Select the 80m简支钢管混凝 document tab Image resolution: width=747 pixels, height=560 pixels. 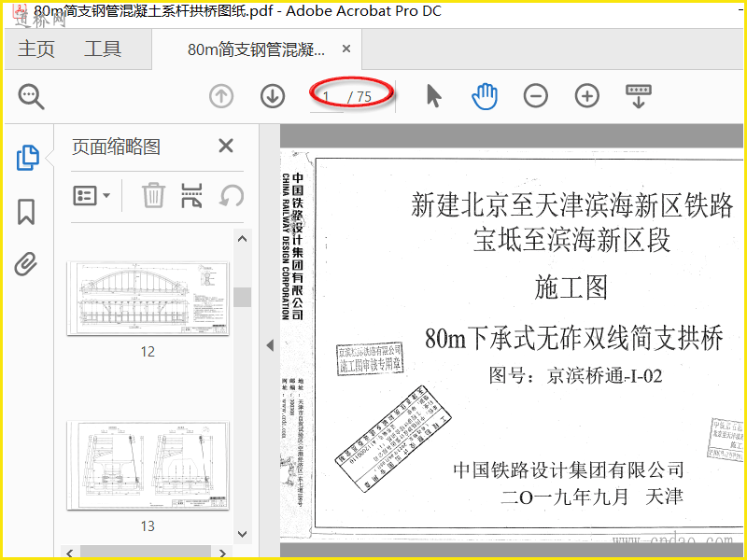[256, 49]
